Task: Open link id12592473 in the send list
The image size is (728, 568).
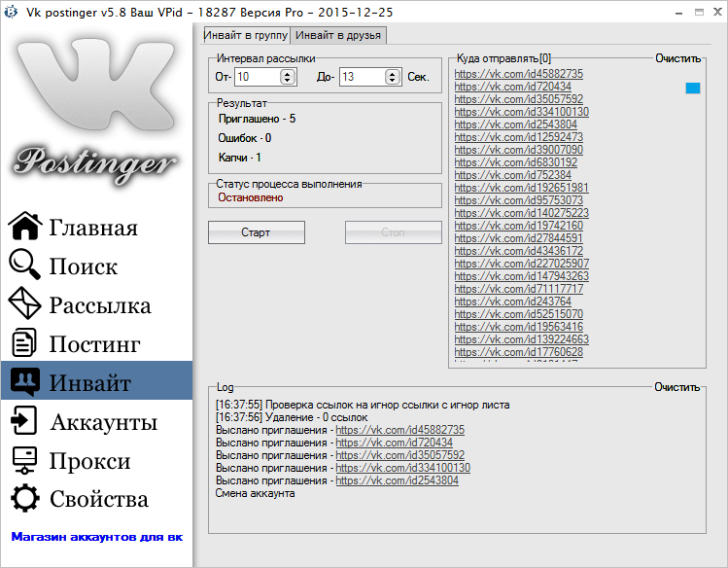Action: [x=519, y=137]
